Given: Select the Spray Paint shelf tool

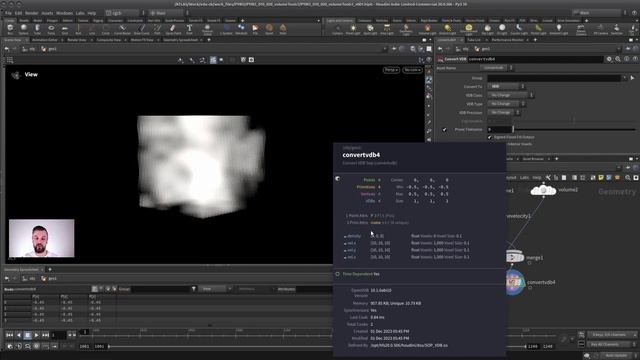Looking at the screenshot, I should [173, 29].
